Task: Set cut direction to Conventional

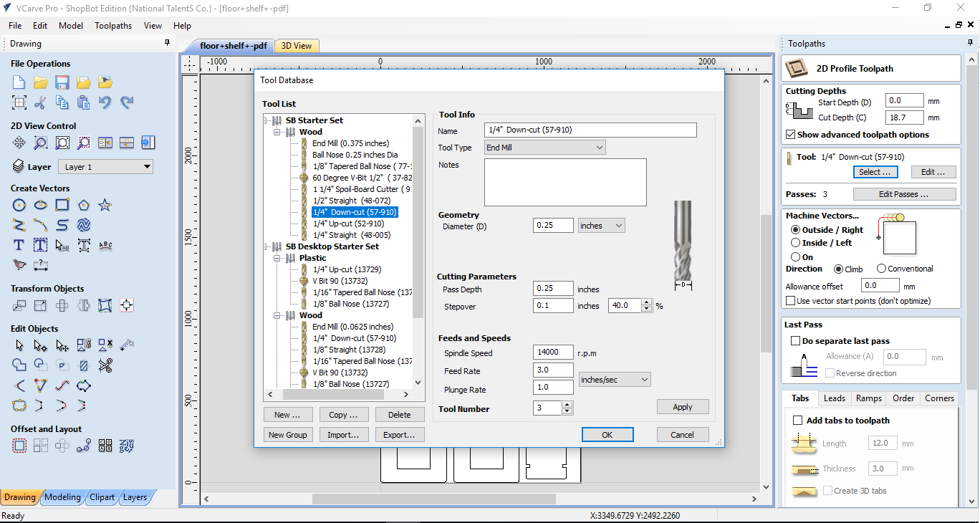Action: 881,269
